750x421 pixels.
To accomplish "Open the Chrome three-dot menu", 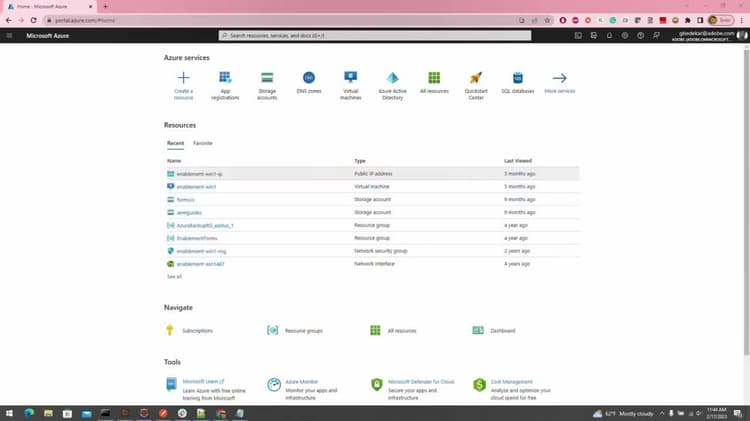I will pos(742,20).
